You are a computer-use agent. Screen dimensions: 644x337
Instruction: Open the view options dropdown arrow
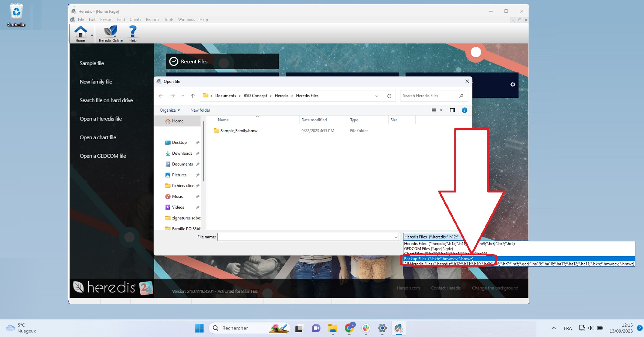click(x=441, y=110)
